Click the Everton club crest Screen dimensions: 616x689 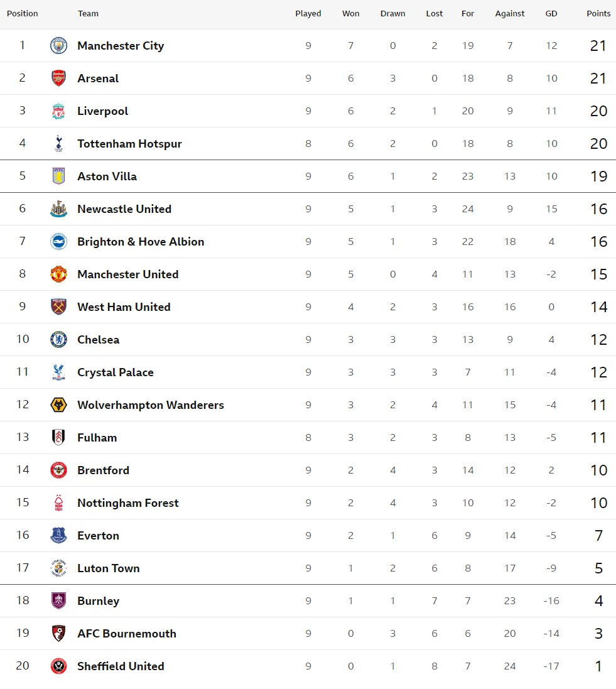click(x=58, y=536)
